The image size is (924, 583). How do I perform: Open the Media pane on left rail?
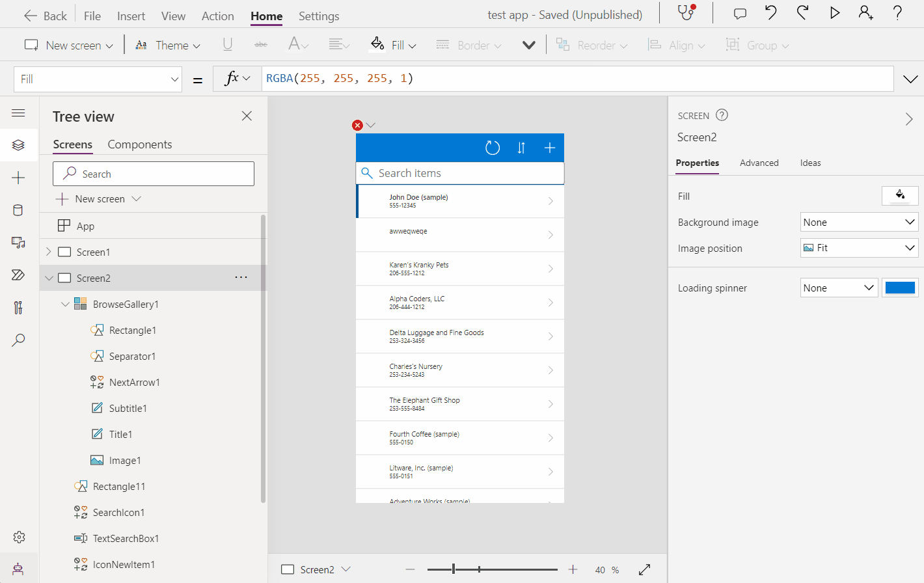tap(19, 242)
